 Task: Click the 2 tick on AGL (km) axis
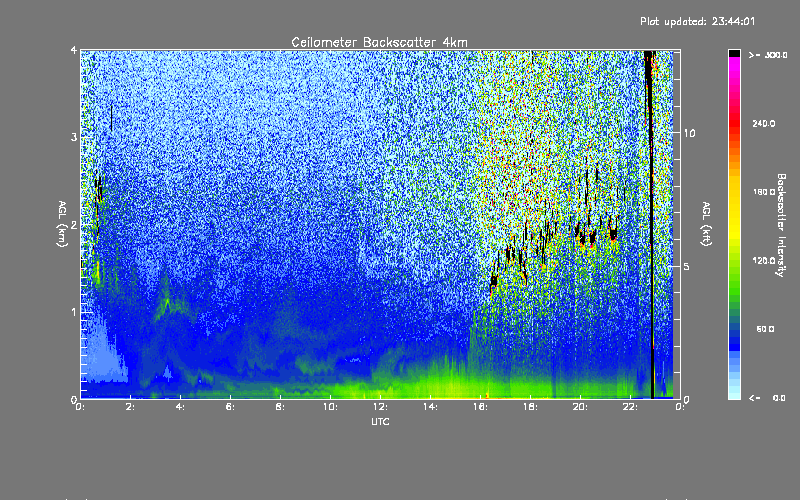coord(74,225)
